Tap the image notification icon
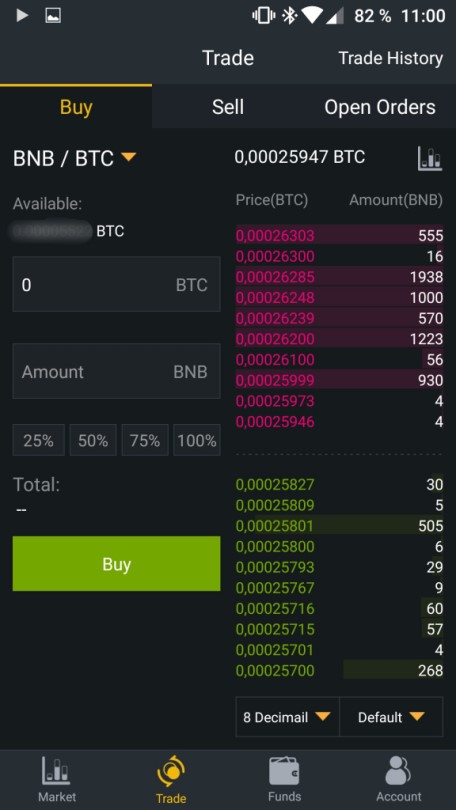The image size is (456, 810). pos(53,16)
